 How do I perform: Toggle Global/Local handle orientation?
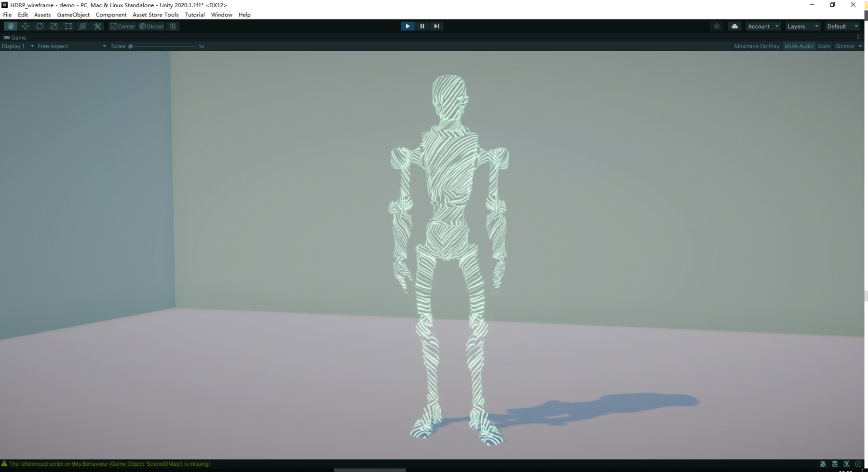point(151,26)
